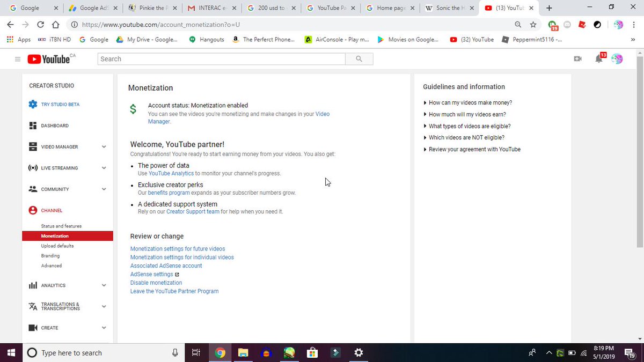Viewport: 644px width, 362px height.
Task: Open Action Center notifications icon
Action: point(630,352)
